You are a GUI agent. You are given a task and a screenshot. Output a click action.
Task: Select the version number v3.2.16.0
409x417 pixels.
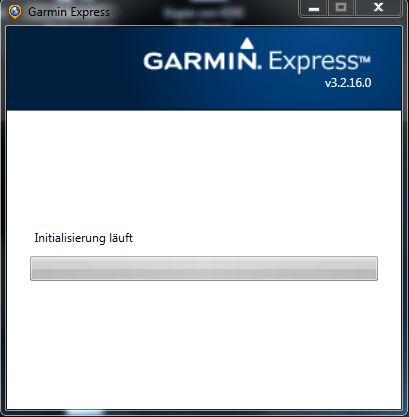click(348, 83)
